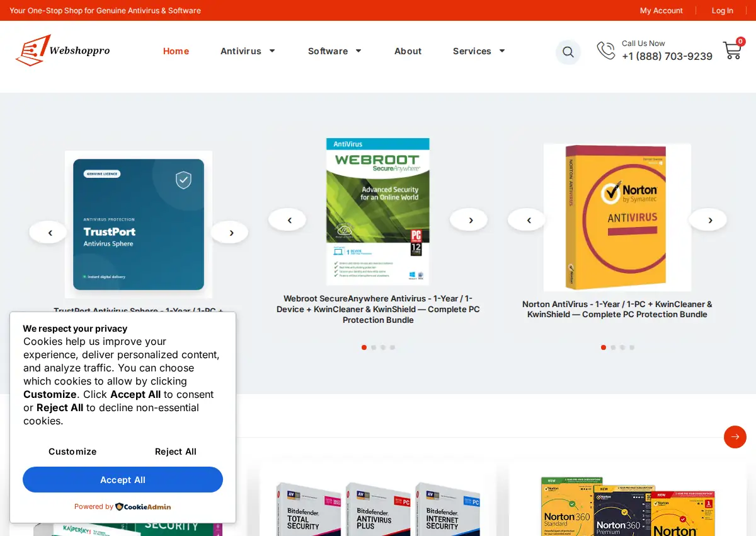Click the Log In link
Screen dimensions: 756x536
pyautogui.click(x=723, y=11)
